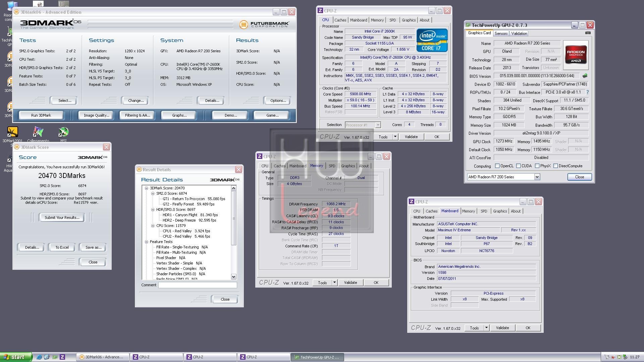
Task: Open the Collegamento desktop shortcut icon
Action: pyautogui.click(x=38, y=132)
